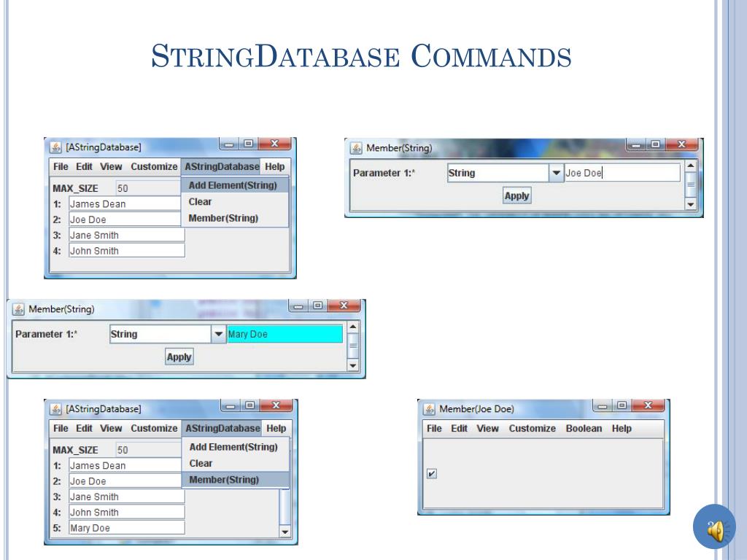747x560 pixels.
Task: Choose Member(String) in top AStringDatabase menu
Action: pos(234,218)
